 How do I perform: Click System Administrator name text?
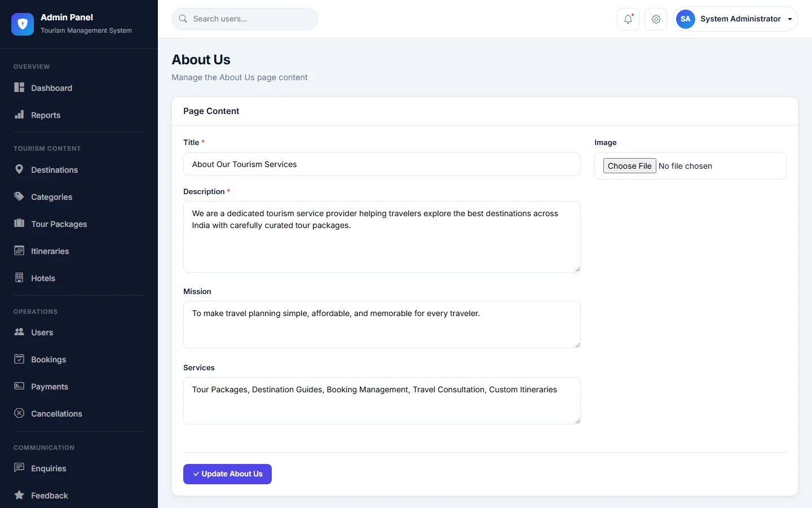click(x=740, y=19)
